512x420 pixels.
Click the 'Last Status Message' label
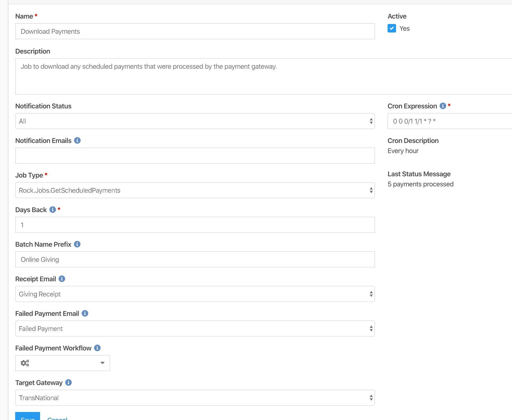[419, 174]
